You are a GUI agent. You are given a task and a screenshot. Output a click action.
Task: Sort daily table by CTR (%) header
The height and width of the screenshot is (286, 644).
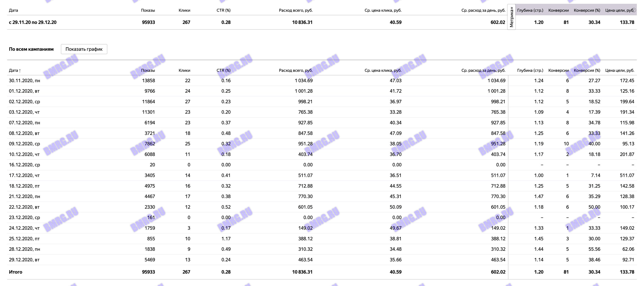coord(223,70)
